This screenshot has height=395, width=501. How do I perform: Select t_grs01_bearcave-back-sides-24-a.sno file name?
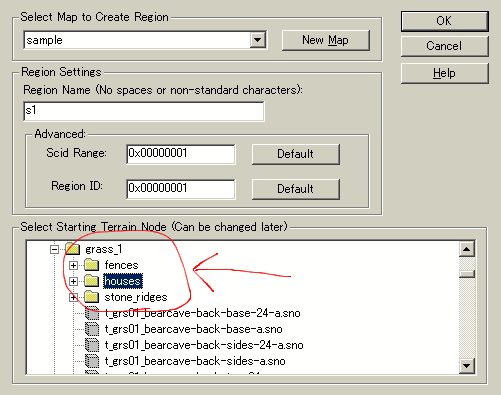[204, 345]
